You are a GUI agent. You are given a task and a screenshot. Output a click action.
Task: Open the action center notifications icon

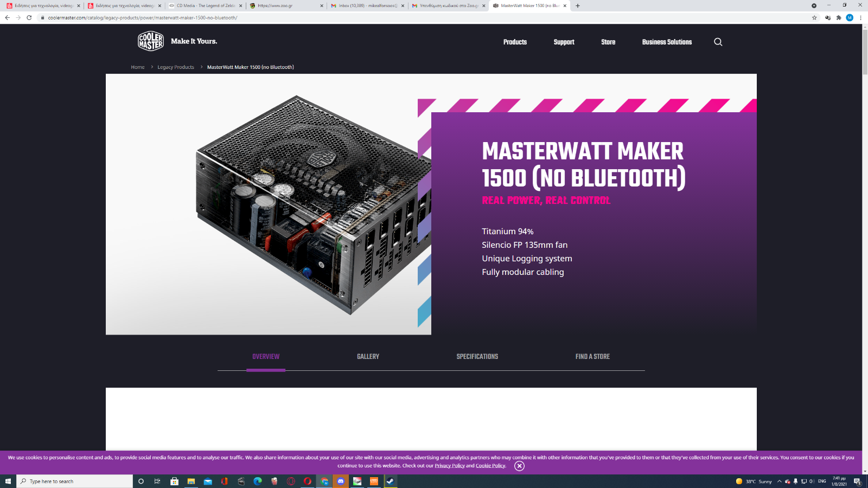[x=857, y=481]
